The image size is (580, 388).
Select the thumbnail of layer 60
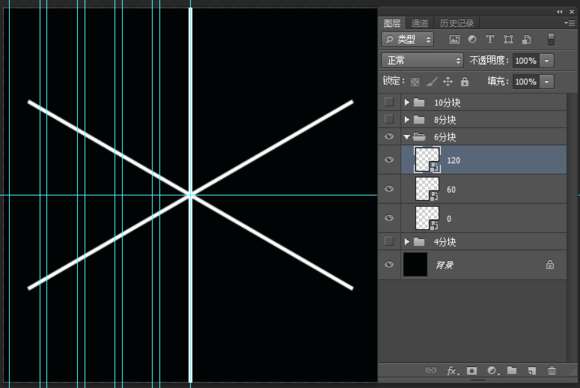point(427,189)
